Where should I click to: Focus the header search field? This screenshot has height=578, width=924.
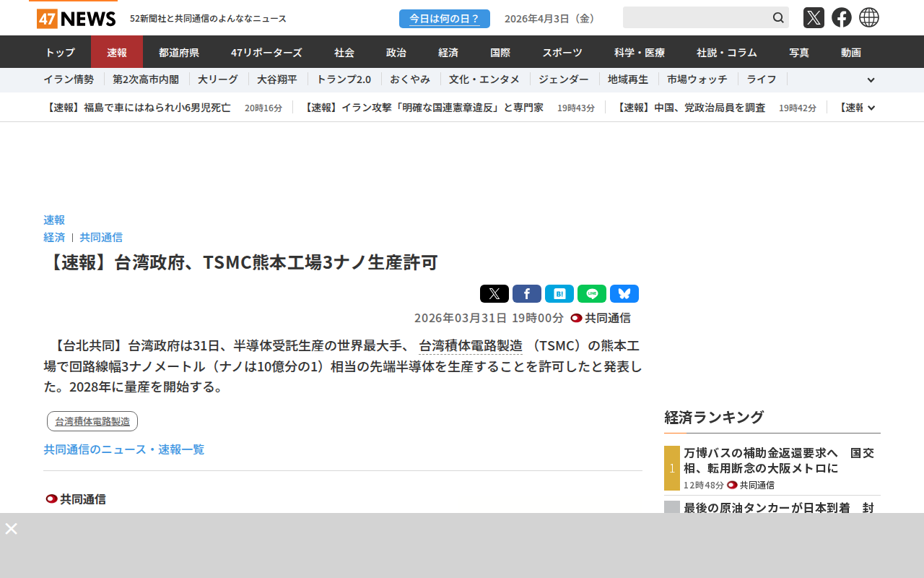pos(696,17)
